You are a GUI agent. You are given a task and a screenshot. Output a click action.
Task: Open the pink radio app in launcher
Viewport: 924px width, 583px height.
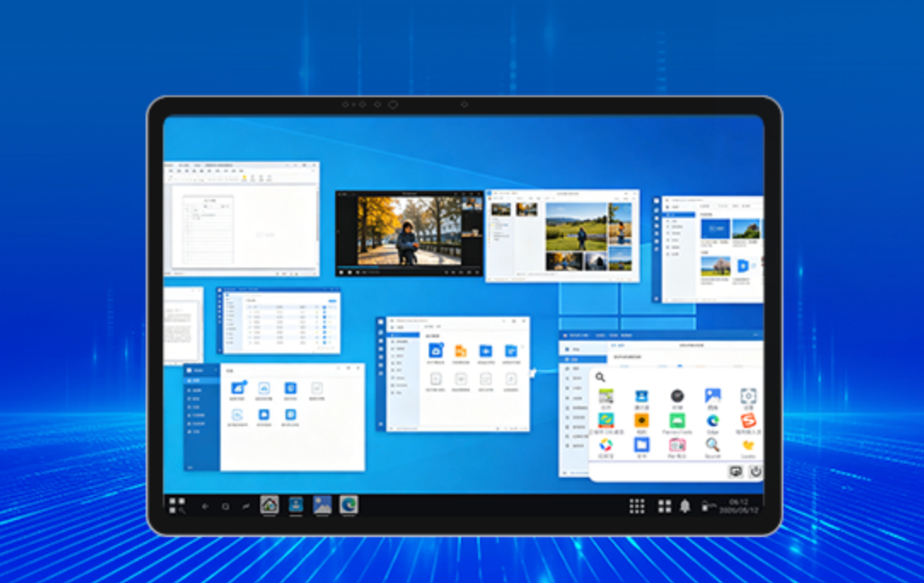coord(677,445)
